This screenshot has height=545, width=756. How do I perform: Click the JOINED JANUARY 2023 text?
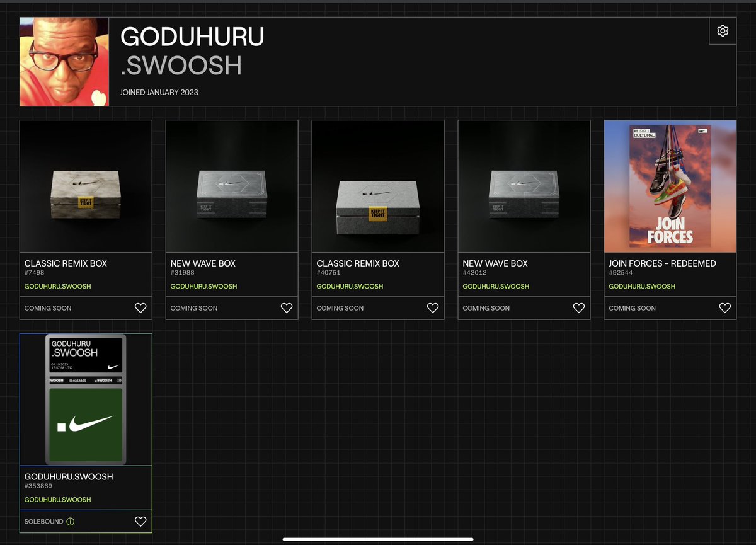(159, 93)
